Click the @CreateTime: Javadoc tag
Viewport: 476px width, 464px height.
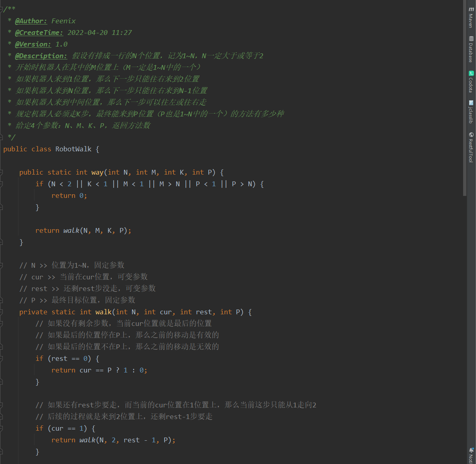click(x=39, y=33)
